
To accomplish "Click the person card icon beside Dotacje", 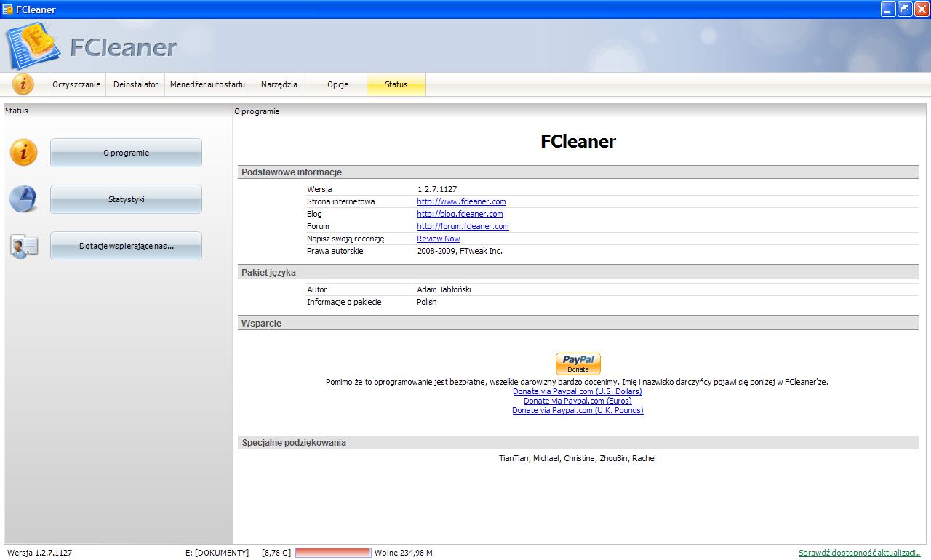I will (x=23, y=246).
